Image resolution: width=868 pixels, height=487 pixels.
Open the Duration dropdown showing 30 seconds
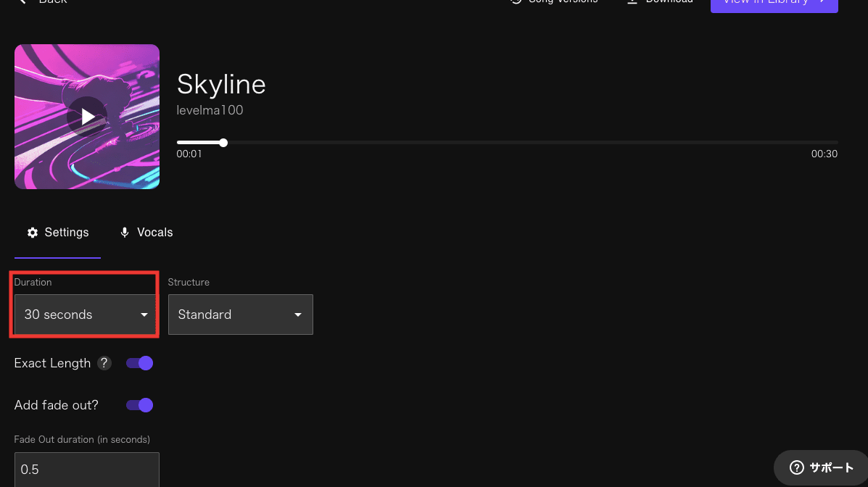[86, 315]
